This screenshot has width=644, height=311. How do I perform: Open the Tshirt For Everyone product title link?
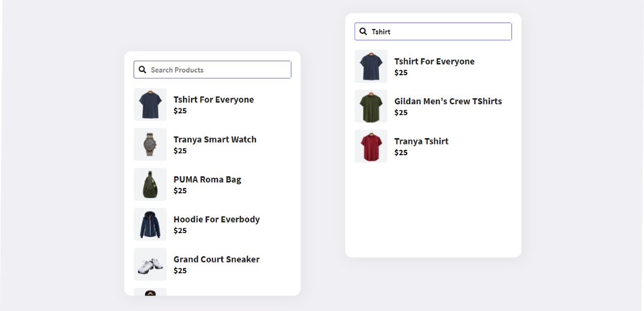[x=214, y=99]
